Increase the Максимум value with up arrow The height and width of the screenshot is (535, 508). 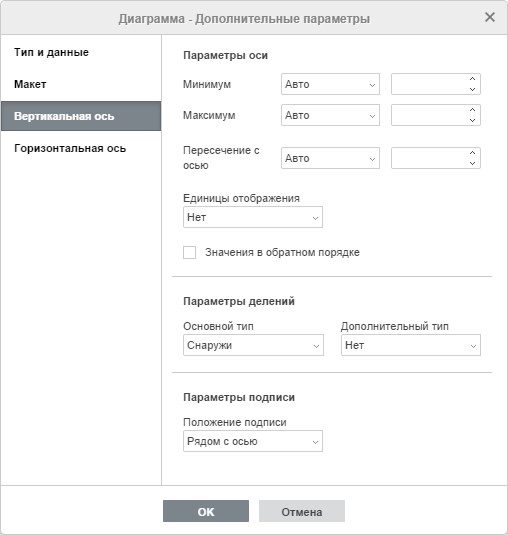click(x=472, y=110)
